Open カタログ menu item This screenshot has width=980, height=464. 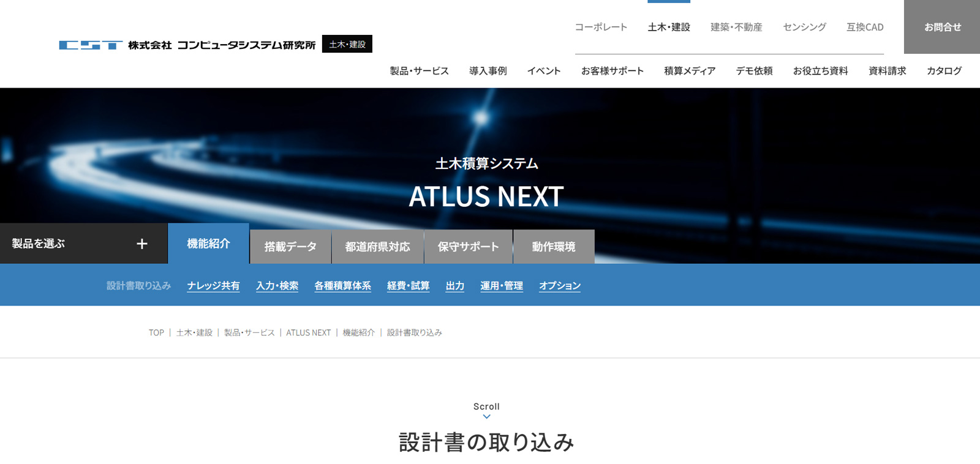point(944,71)
